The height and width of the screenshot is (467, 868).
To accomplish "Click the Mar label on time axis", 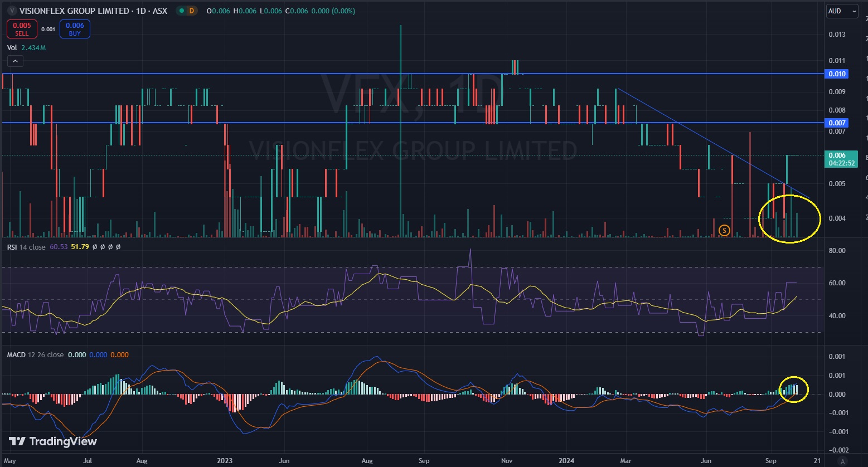I will coord(626,461).
